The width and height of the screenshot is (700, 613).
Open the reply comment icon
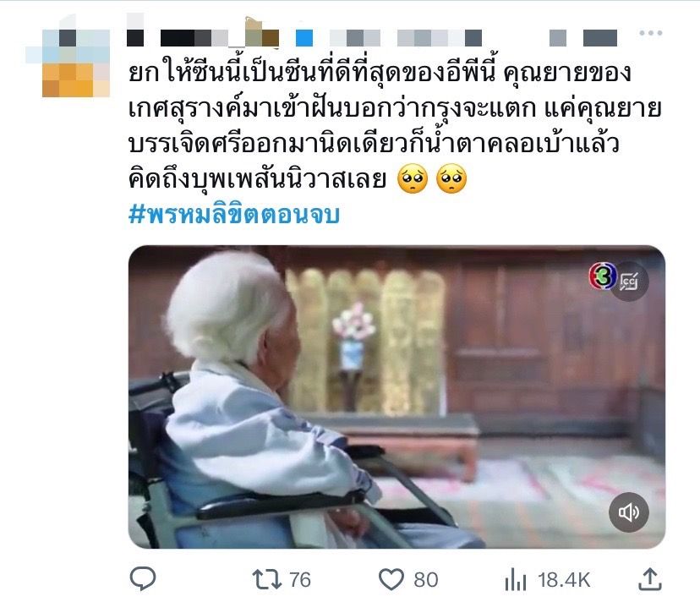click(142, 578)
